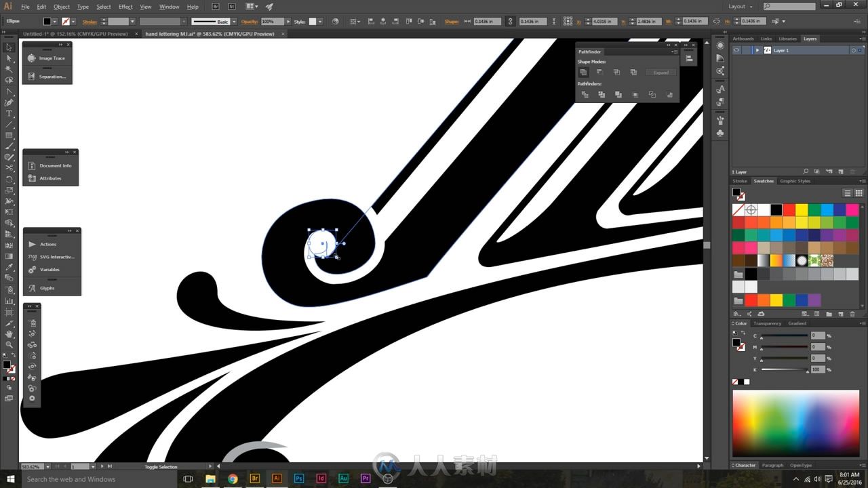Select the Zoom tool magnifier
Viewport: 868px width, 488px height.
(9, 344)
